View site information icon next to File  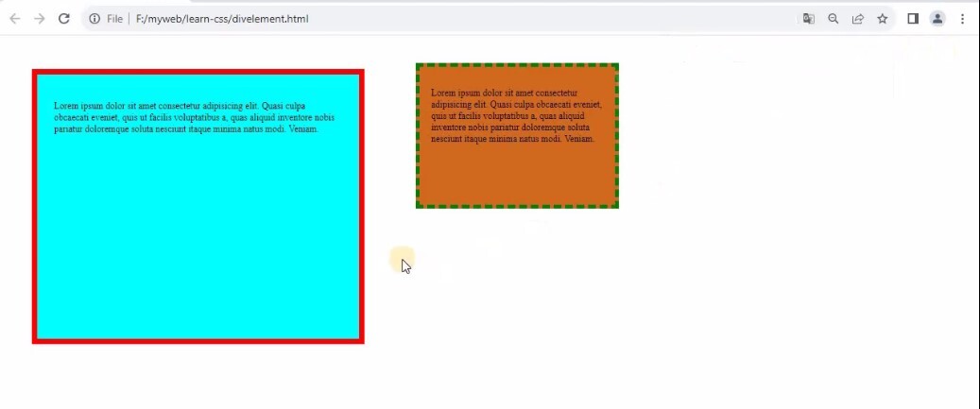95,19
